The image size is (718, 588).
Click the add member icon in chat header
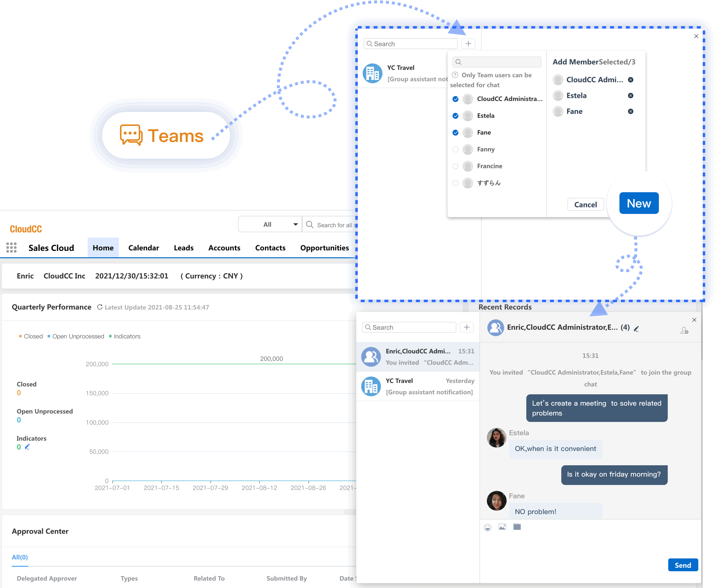pyautogui.click(x=684, y=330)
